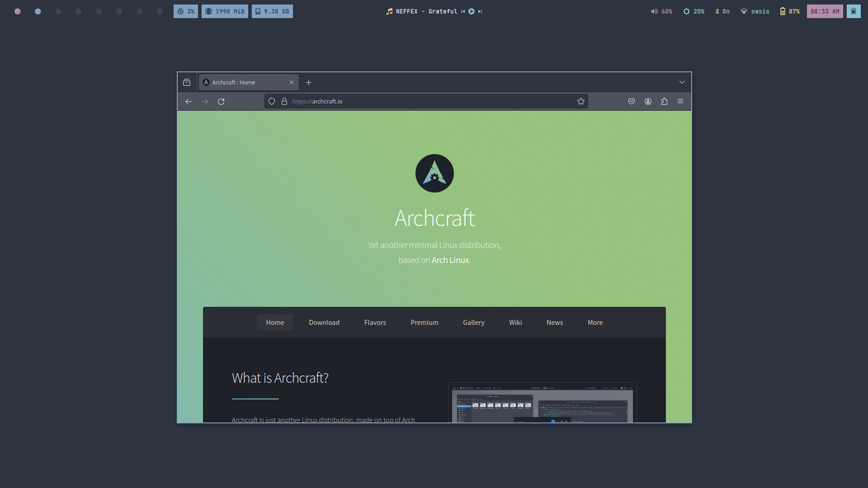The width and height of the screenshot is (868, 488).
Task: Open the extensions puzzle icon
Action: point(664,102)
